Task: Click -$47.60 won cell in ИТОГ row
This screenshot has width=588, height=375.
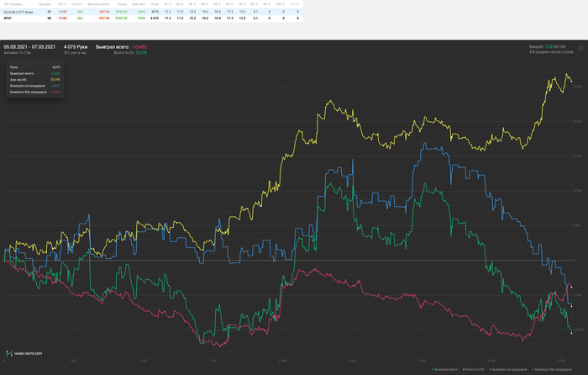Action: click(104, 18)
